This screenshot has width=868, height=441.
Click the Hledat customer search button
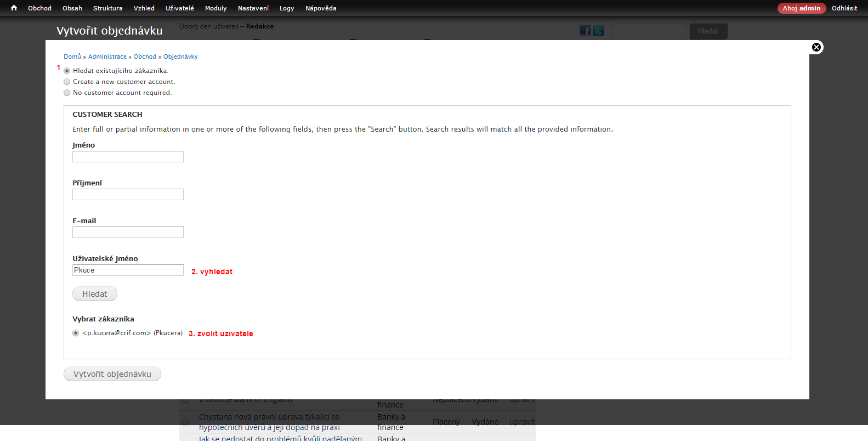click(95, 294)
